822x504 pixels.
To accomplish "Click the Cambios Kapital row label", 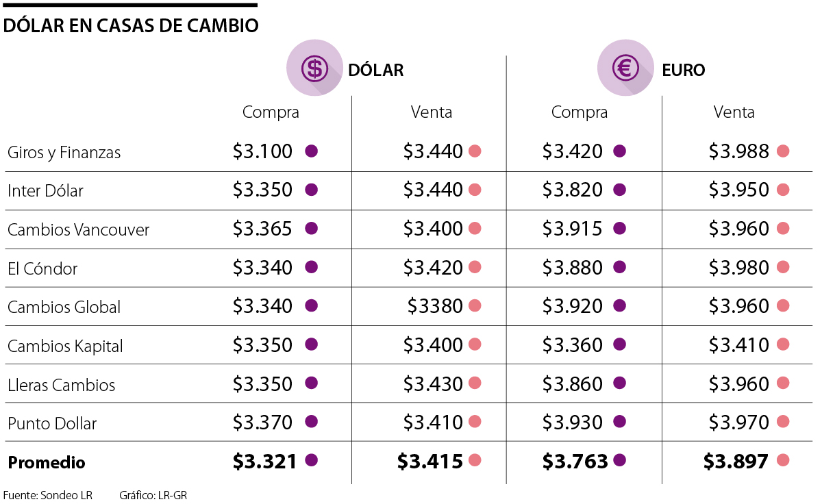I will click(x=65, y=346).
